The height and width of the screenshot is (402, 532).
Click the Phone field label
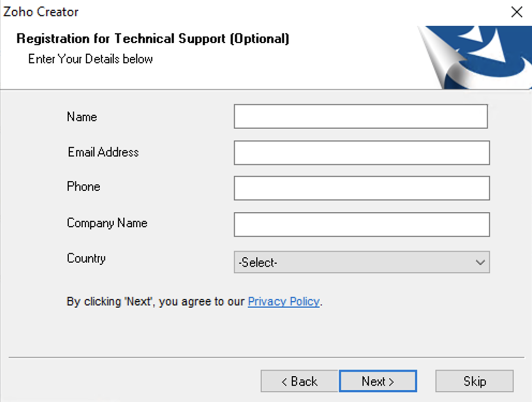click(84, 186)
